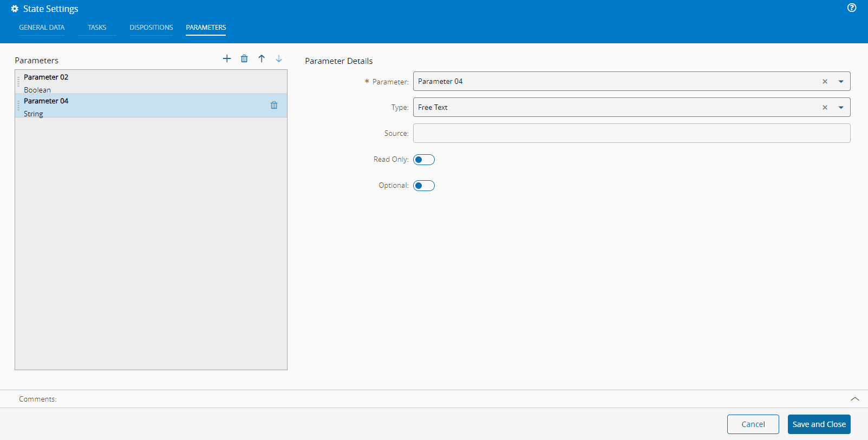The width and height of the screenshot is (868, 440).
Task: Expand the Type dropdown arrow
Action: point(841,107)
